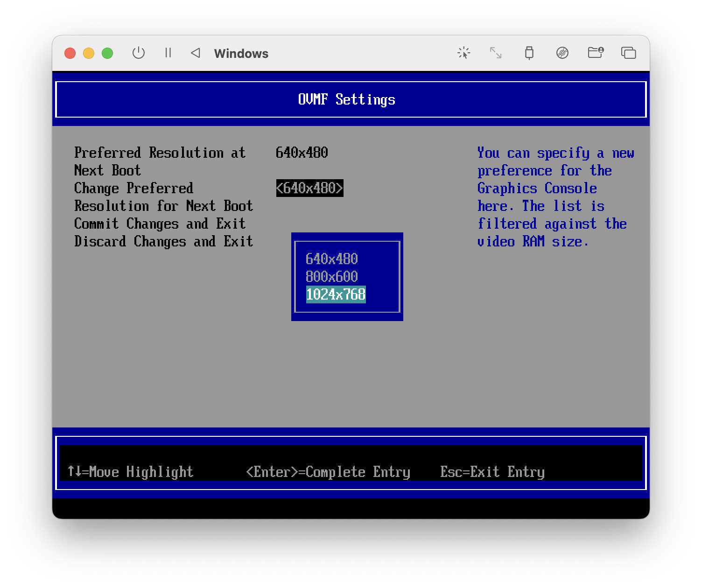Viewport: 702px width, 588px height.
Task: Close the VM window with the red button
Action: coord(70,53)
